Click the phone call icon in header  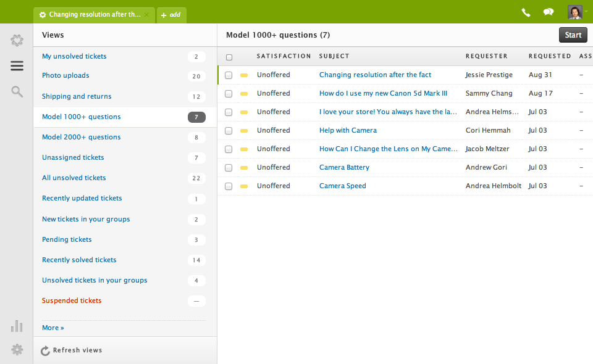click(526, 12)
